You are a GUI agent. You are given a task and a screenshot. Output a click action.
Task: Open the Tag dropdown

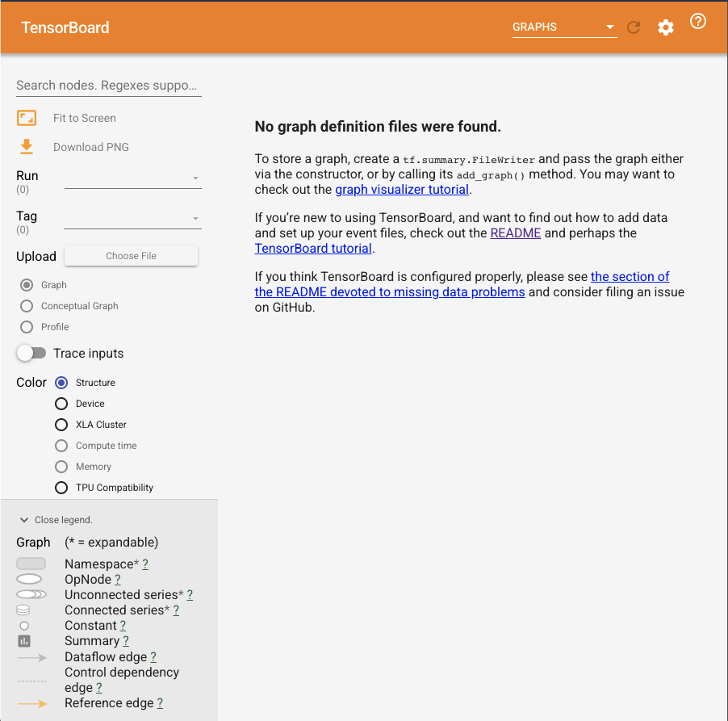pyautogui.click(x=194, y=220)
